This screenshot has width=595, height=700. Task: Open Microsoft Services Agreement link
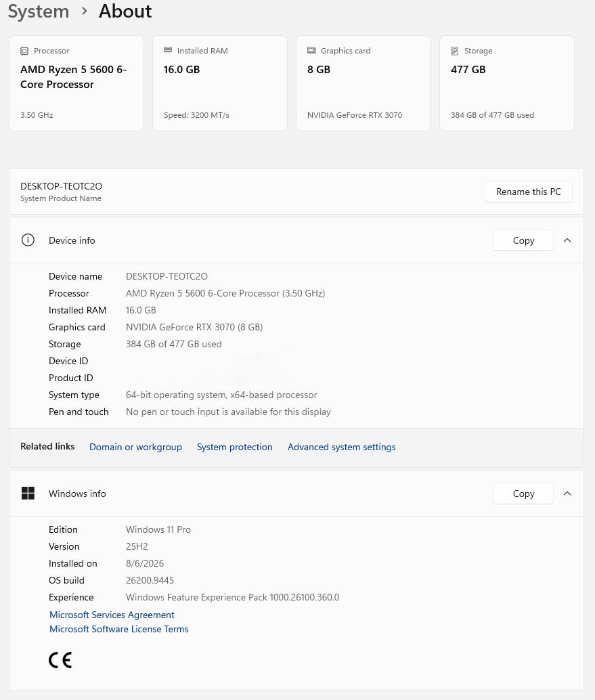(x=112, y=615)
